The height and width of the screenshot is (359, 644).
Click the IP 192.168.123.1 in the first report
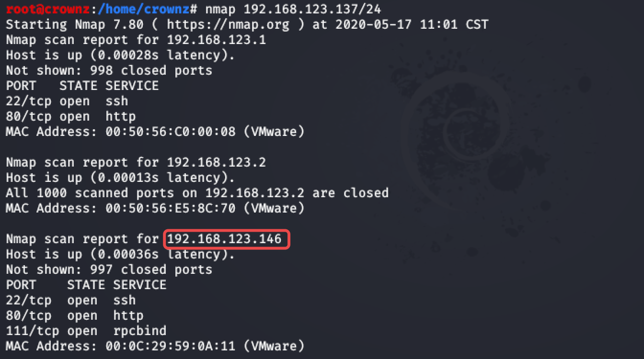[x=217, y=40]
